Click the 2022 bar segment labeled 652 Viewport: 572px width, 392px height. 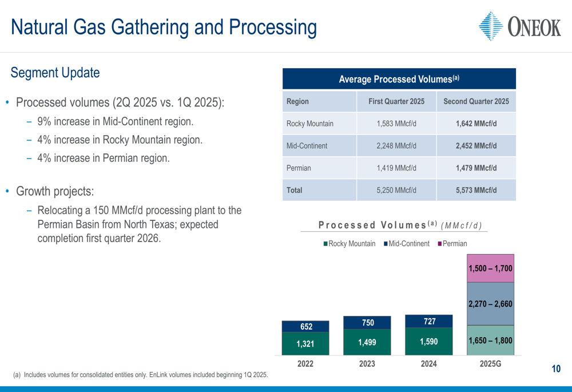click(x=305, y=327)
